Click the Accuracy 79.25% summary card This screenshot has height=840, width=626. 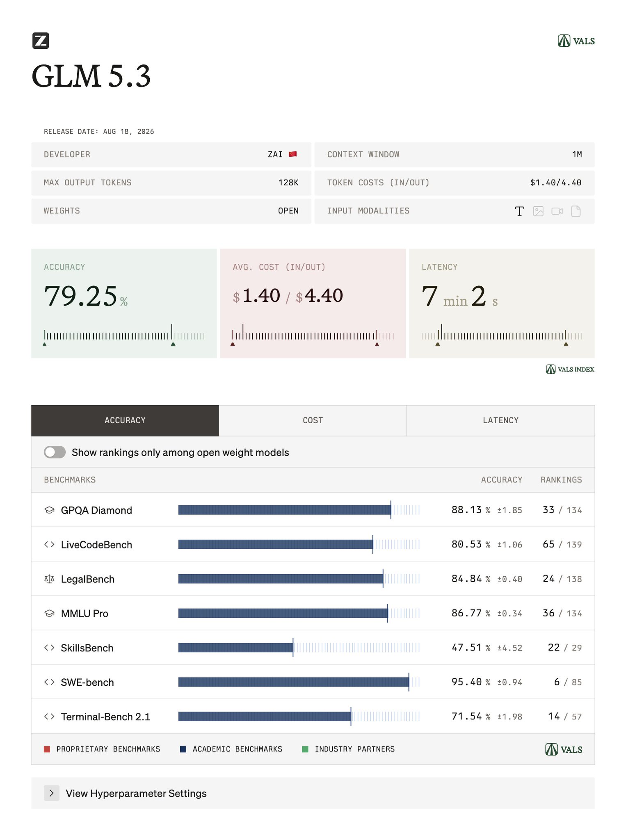click(x=124, y=304)
